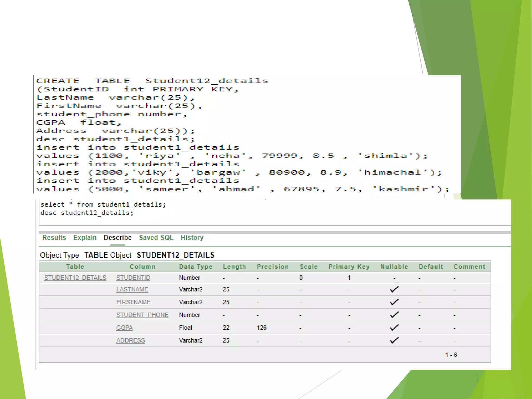Image resolution: width=532 pixels, height=399 pixels.
Task: Click the nullable checkmark in STUDENT_PHONE row
Action: [x=394, y=315]
